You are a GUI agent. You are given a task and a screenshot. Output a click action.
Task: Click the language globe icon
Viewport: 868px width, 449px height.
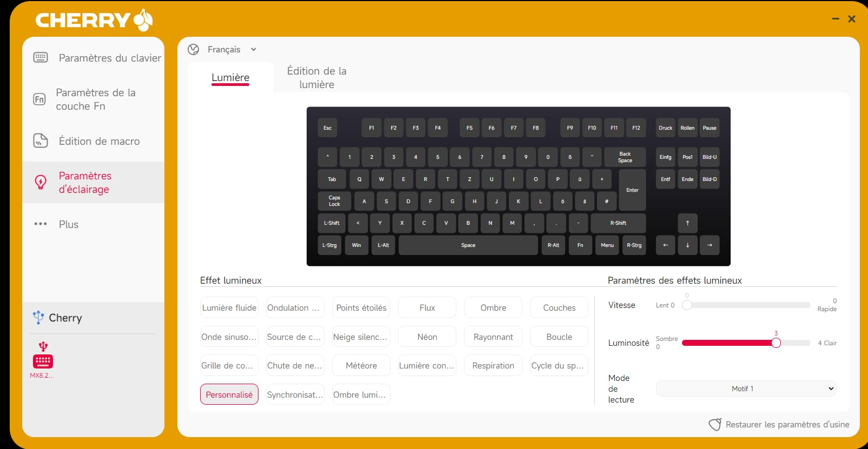coord(193,50)
